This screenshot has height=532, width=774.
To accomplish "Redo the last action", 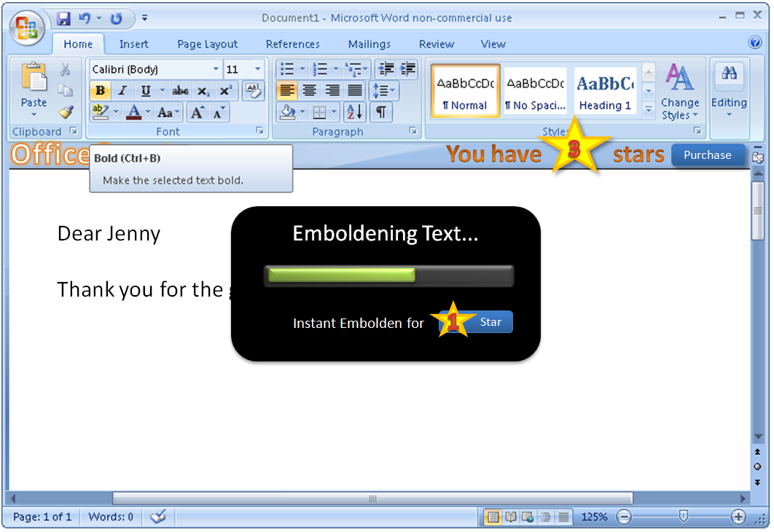I will click(x=117, y=19).
